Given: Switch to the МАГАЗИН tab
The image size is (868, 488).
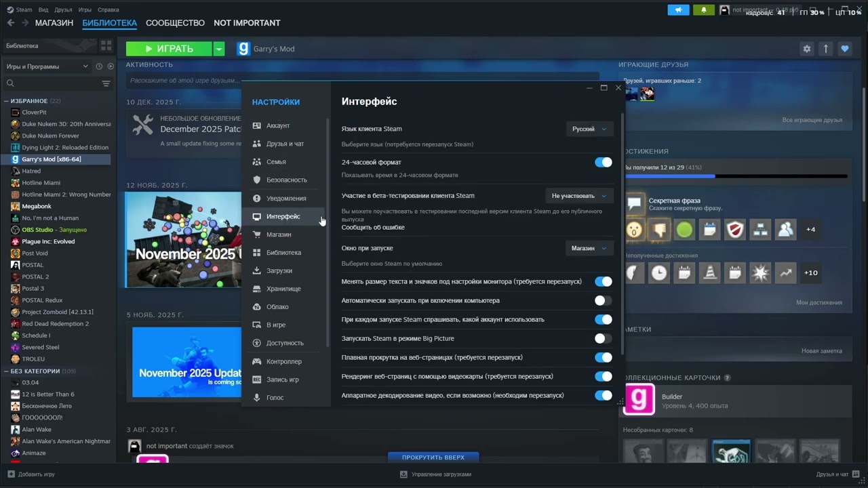Looking at the screenshot, I should point(54,23).
